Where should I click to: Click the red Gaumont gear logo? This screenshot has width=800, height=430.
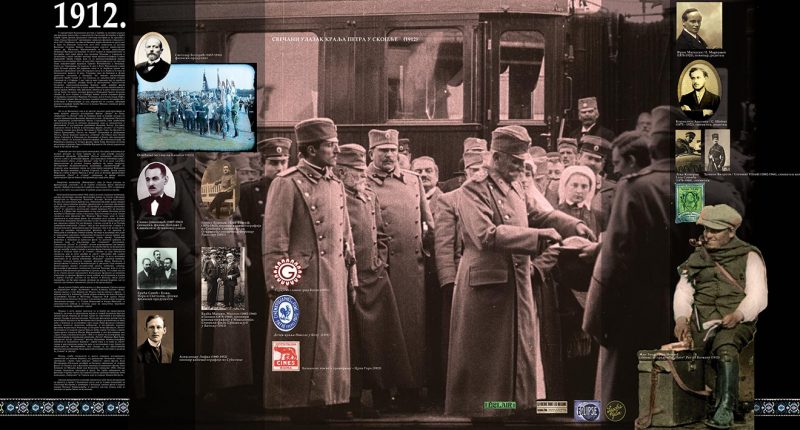[x=285, y=272]
